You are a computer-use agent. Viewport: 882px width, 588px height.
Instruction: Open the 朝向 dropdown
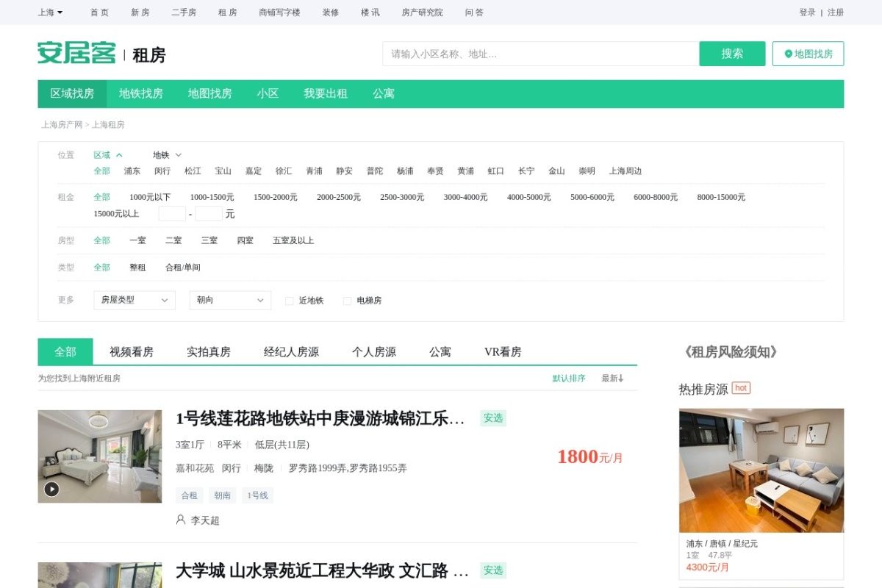tap(230, 300)
